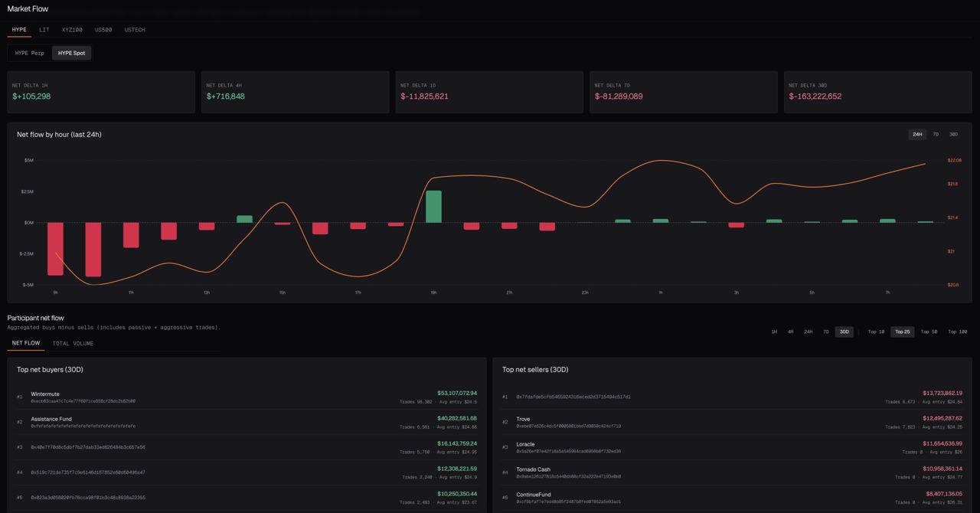
Task: Select 24H chart range button
Action: pos(917,134)
